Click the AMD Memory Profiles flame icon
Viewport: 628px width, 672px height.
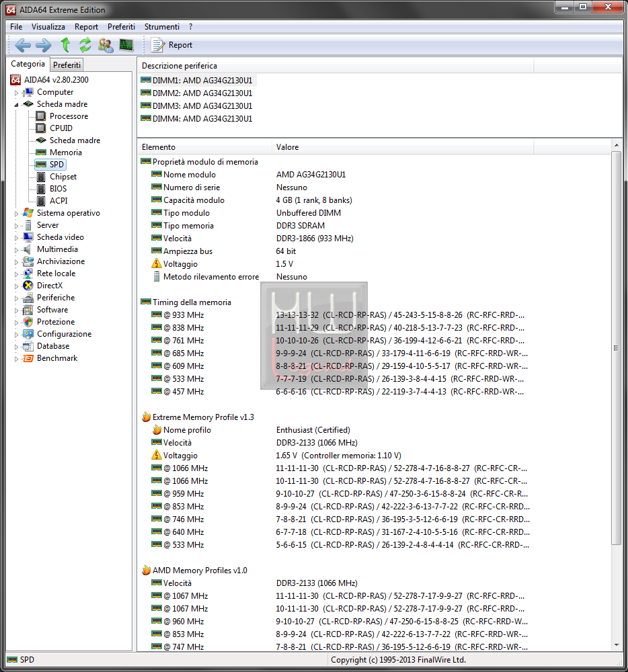146,570
